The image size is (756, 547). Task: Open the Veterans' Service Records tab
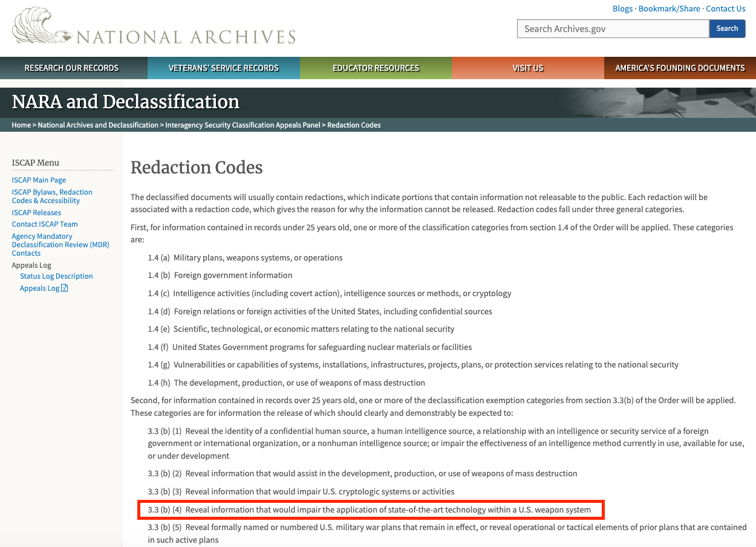224,68
